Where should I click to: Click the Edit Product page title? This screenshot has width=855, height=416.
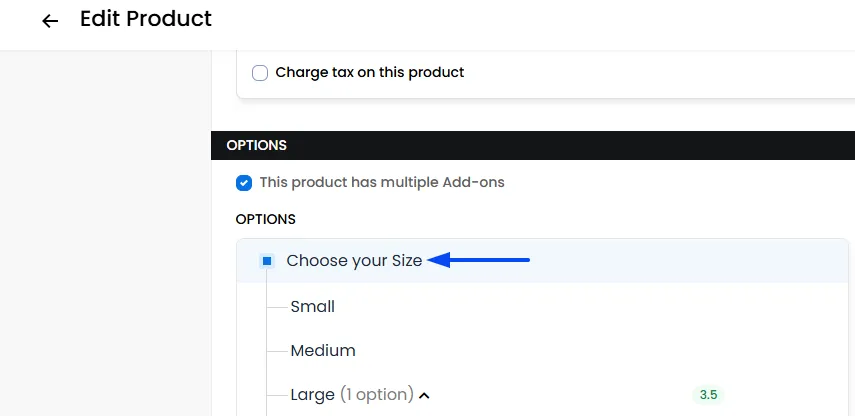click(x=146, y=19)
